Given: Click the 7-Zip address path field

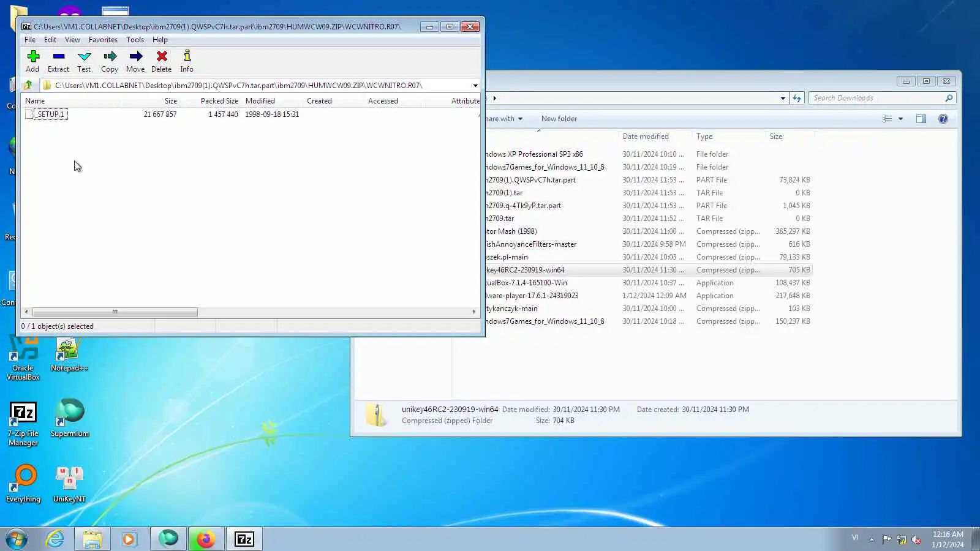Looking at the screenshot, I should point(256,86).
